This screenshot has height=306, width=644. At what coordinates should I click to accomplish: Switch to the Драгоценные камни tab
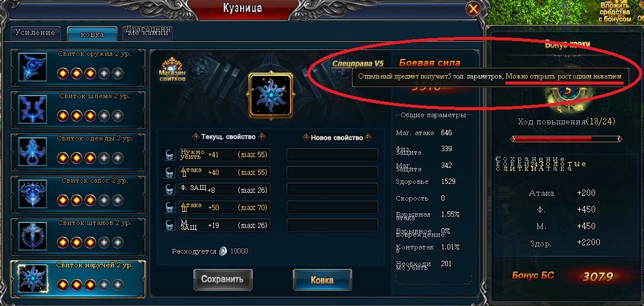point(147,33)
